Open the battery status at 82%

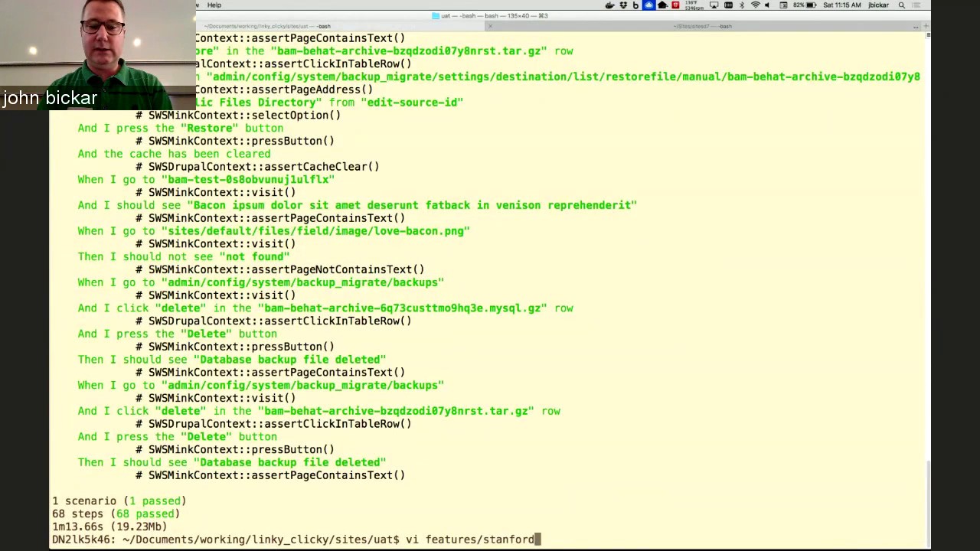tap(805, 5)
